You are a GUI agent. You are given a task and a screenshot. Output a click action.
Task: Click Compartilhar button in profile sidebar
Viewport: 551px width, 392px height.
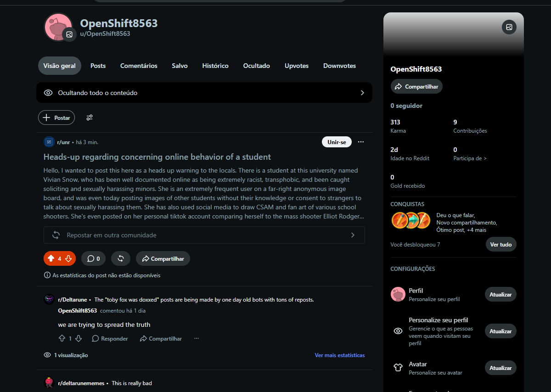point(416,86)
